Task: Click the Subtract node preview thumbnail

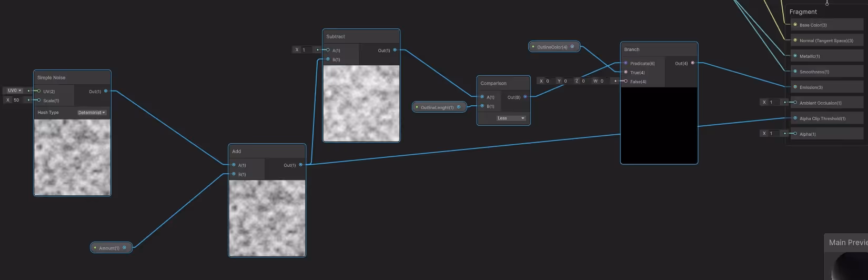Action: click(361, 103)
